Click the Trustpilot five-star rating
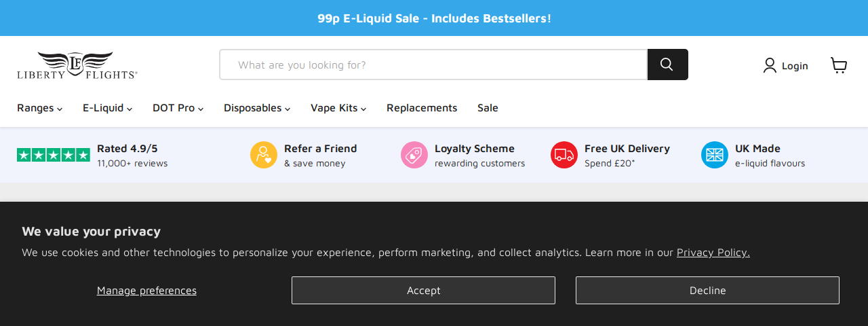The height and width of the screenshot is (326, 868). (x=54, y=155)
